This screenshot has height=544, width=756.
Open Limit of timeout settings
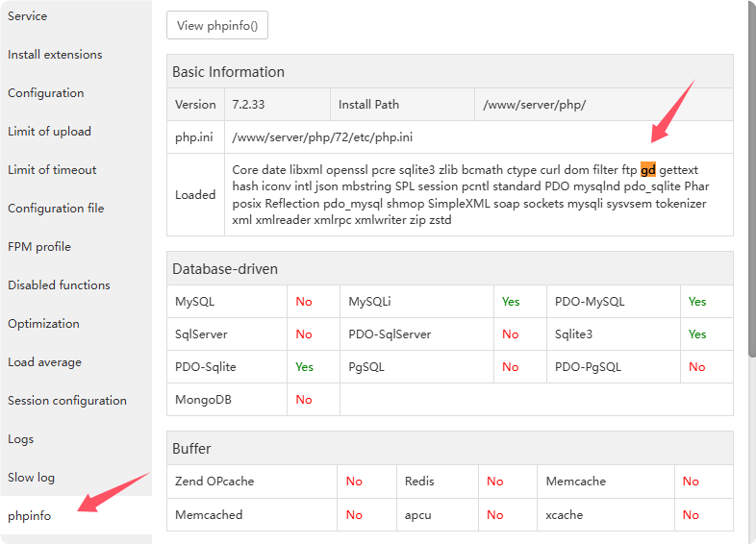pos(52,170)
